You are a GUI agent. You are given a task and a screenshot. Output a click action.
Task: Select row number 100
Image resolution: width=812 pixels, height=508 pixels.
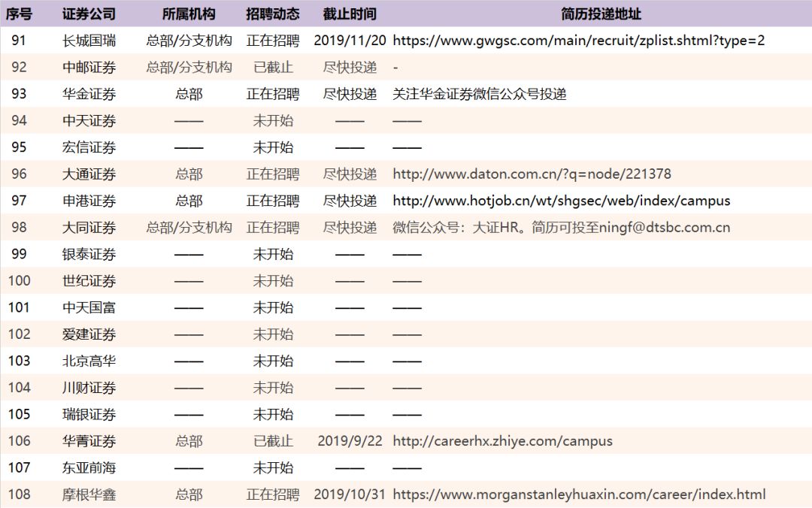19,280
